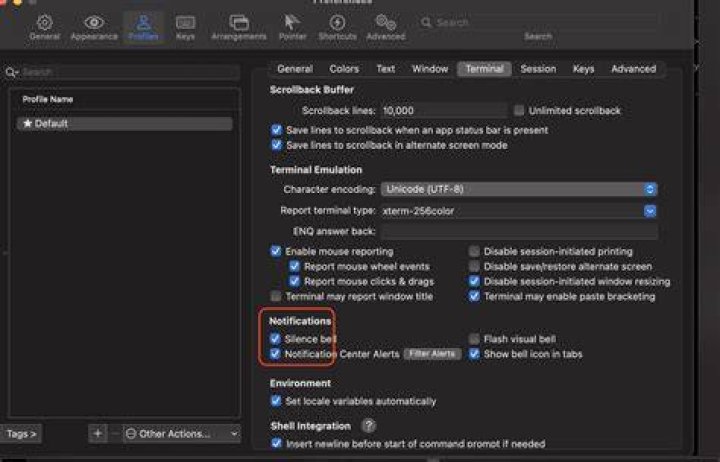Toggle Terminal may enable paste bracketing
This screenshot has height=462, width=720.
[x=474, y=296]
